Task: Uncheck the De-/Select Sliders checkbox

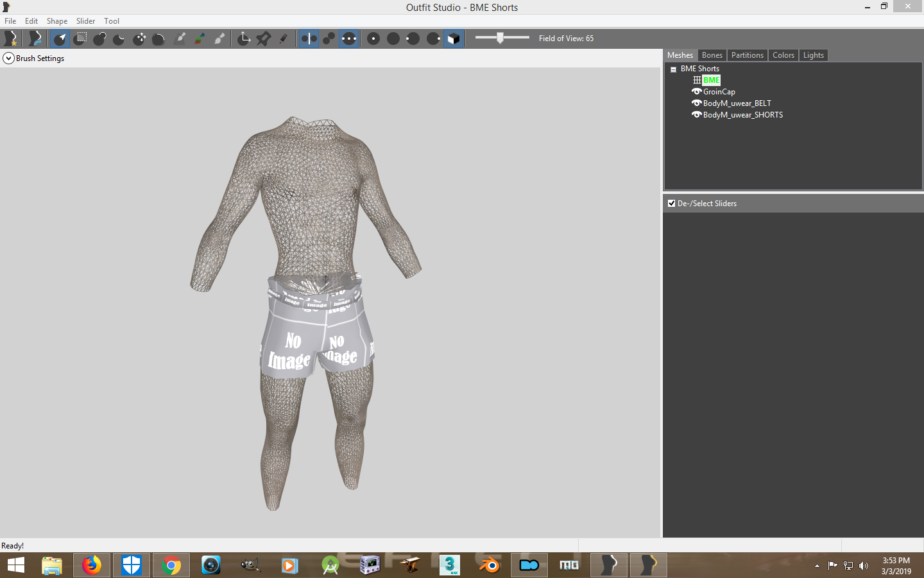Action: tap(672, 204)
